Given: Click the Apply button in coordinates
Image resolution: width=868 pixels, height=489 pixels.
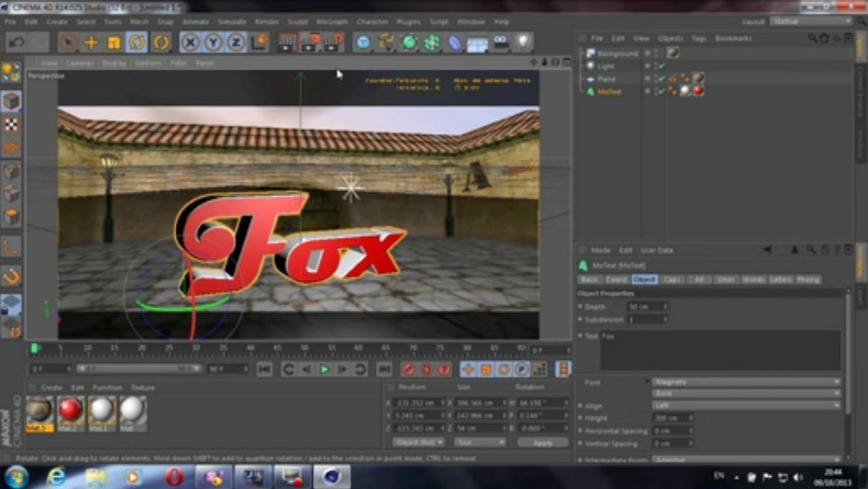Looking at the screenshot, I should point(542,442).
